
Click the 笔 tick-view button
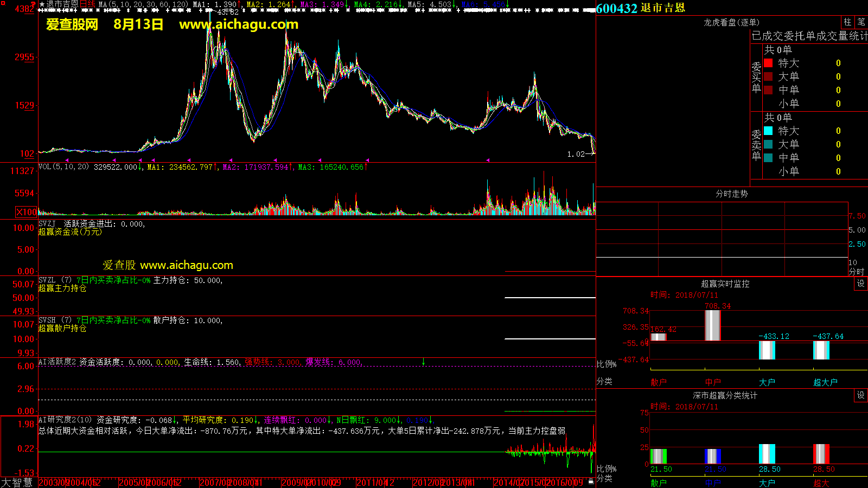pos(861,22)
